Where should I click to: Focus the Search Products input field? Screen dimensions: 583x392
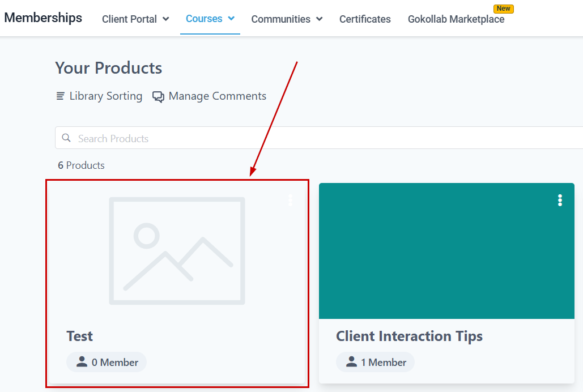pyautogui.click(x=317, y=138)
